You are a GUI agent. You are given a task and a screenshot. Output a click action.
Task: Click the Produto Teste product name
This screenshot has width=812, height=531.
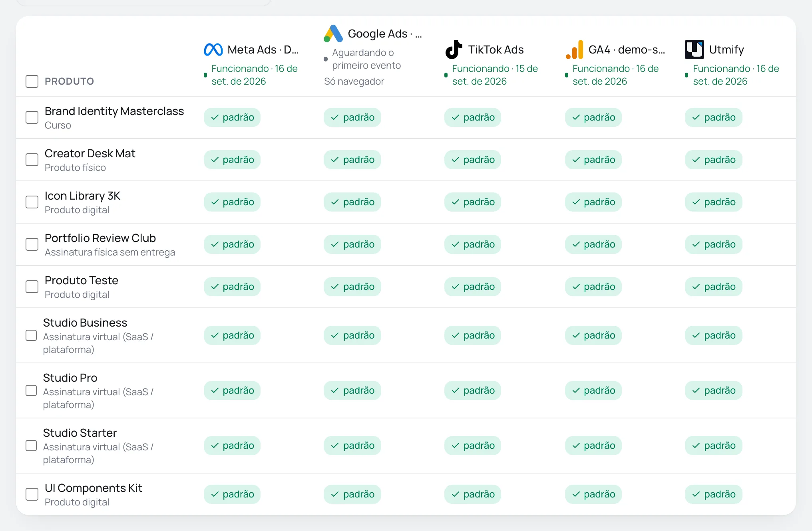point(82,280)
